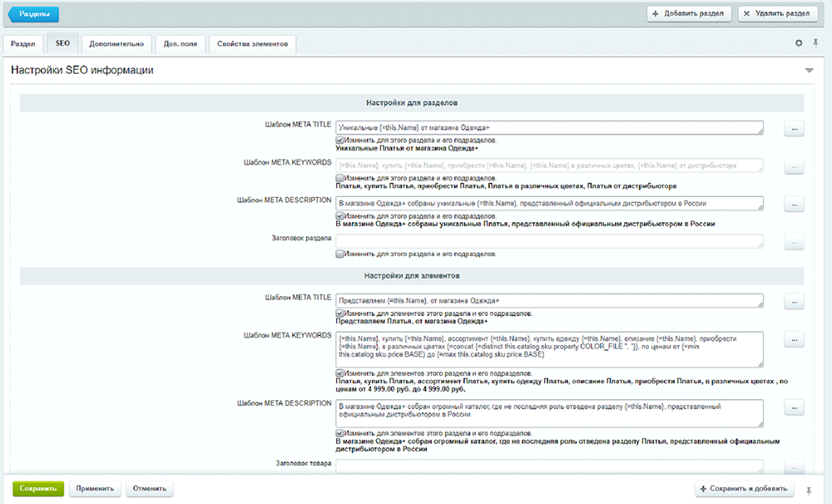Open template menu for sections META DESCRIPTION
The image size is (832, 504).
(x=794, y=204)
